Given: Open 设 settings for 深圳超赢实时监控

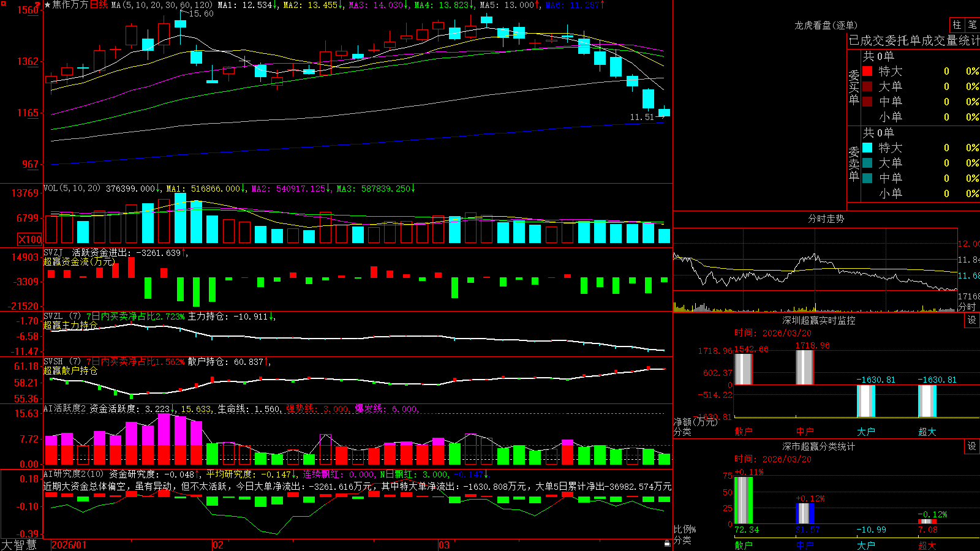Looking at the screenshot, I should point(972,320).
